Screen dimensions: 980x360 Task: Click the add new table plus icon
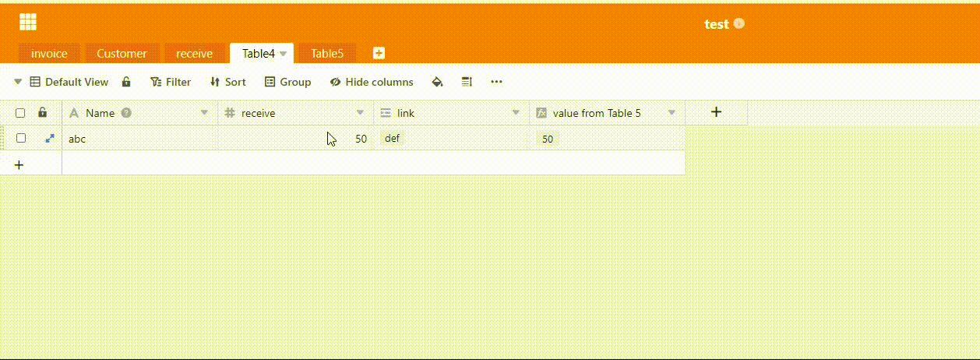[x=379, y=53]
